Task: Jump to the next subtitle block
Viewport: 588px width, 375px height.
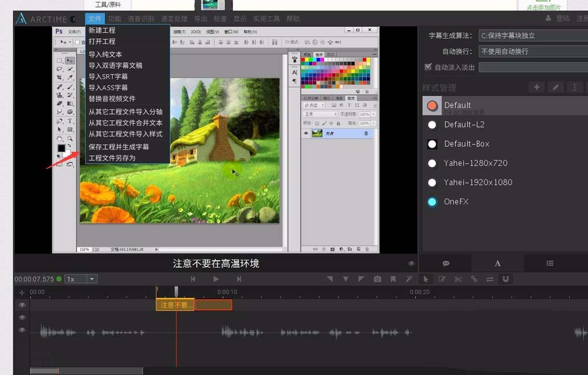Action: coord(239,279)
